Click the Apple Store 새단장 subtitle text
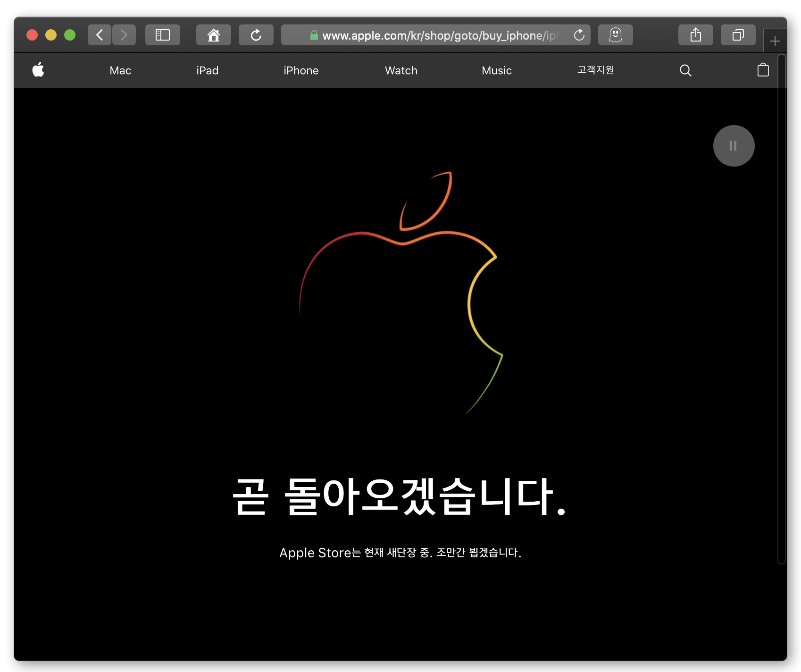The width and height of the screenshot is (801, 672). click(400, 553)
